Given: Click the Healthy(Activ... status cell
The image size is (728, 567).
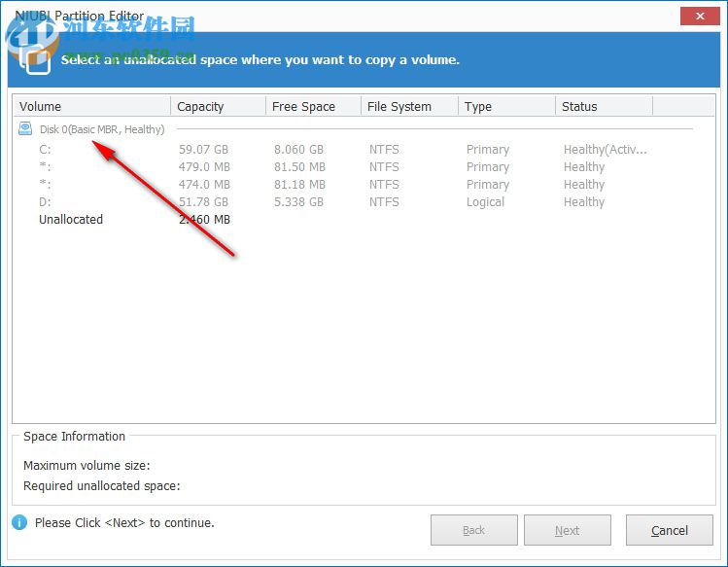Looking at the screenshot, I should 605,149.
